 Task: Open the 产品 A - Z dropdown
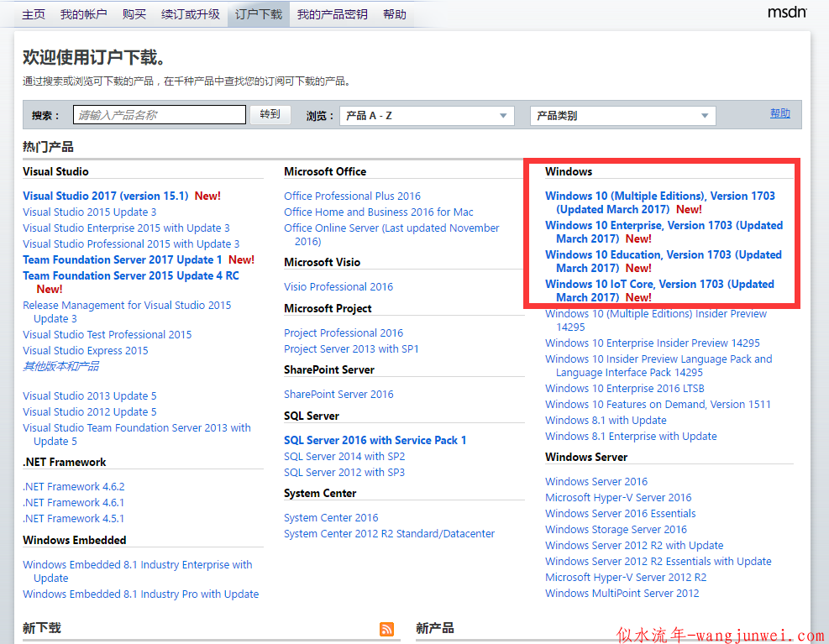pyautogui.click(x=427, y=116)
